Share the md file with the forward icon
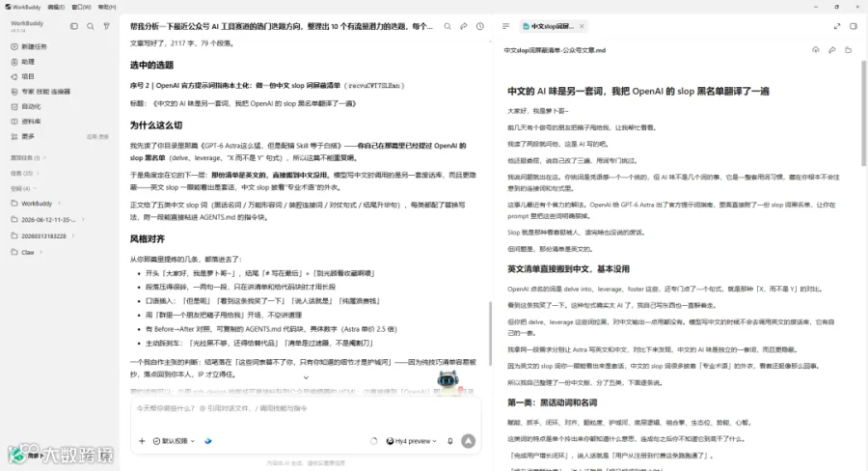This screenshot has width=868, height=471. point(832,50)
